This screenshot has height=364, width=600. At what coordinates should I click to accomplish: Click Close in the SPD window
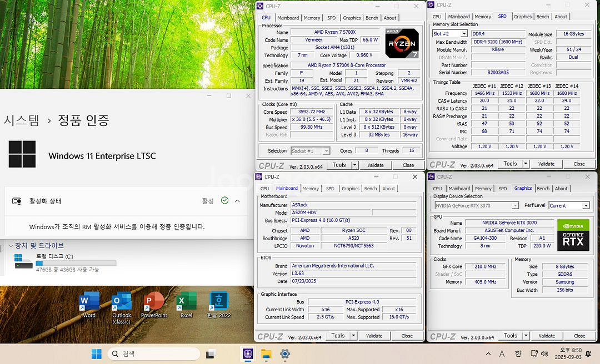point(579,164)
